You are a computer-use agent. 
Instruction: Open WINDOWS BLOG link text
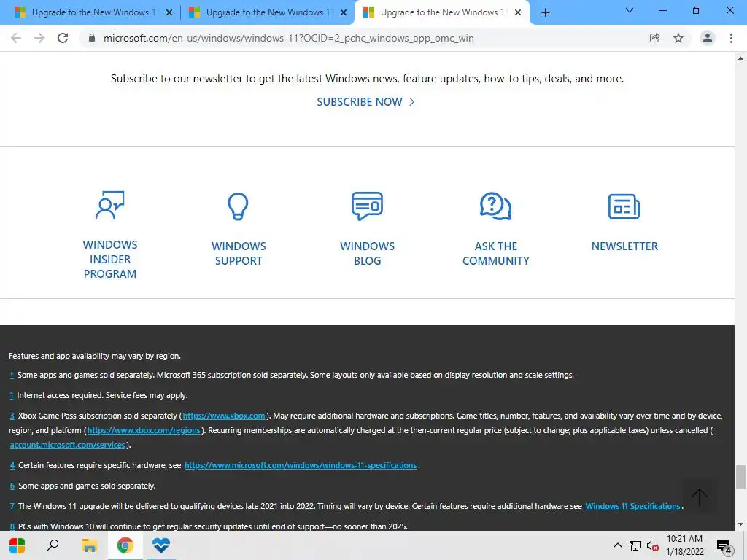pyautogui.click(x=367, y=253)
